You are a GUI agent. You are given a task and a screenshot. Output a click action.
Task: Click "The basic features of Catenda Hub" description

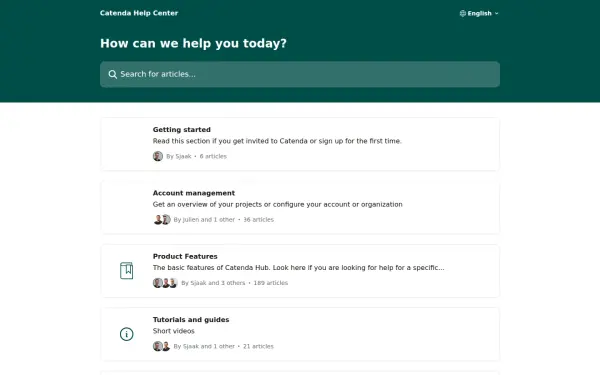point(298,268)
